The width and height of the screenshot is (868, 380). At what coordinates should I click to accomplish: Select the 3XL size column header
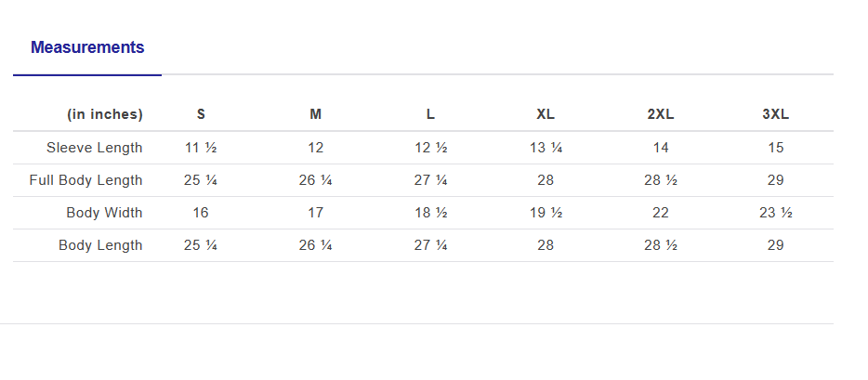click(775, 114)
